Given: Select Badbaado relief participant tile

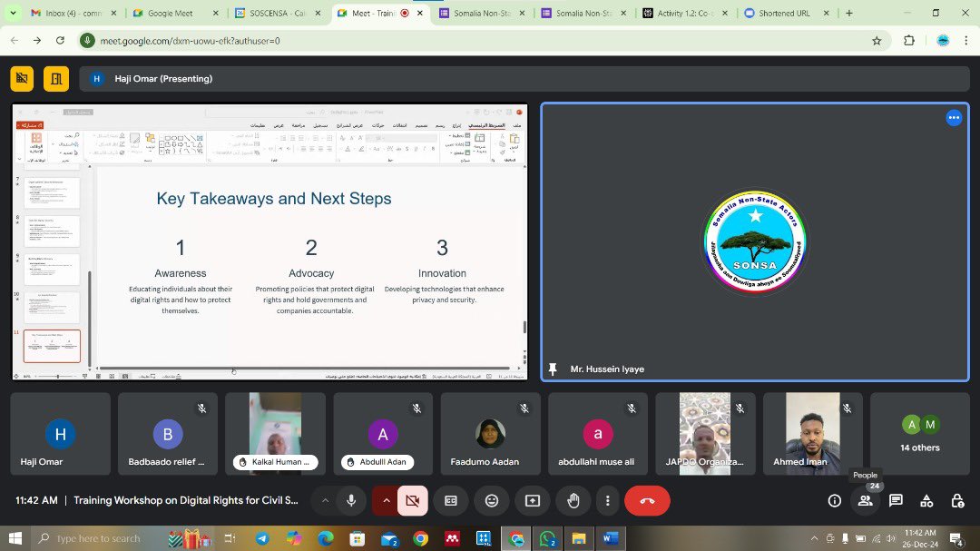Looking at the screenshot, I should (x=168, y=434).
